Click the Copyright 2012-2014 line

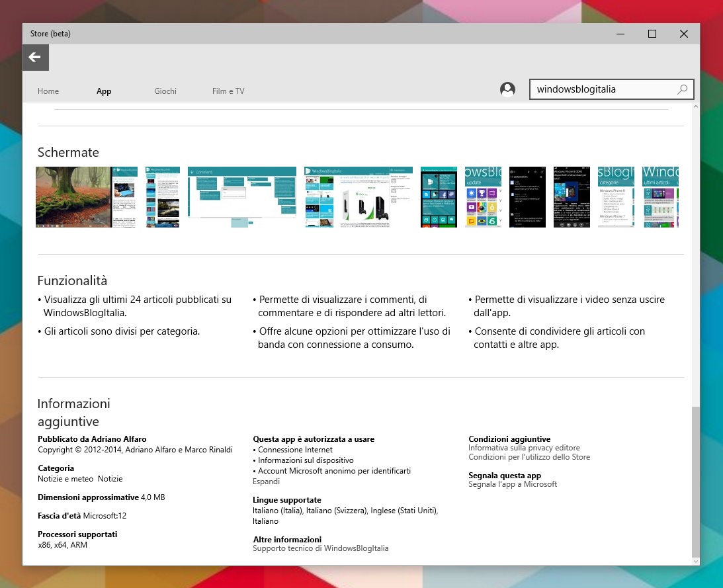pyautogui.click(x=135, y=450)
